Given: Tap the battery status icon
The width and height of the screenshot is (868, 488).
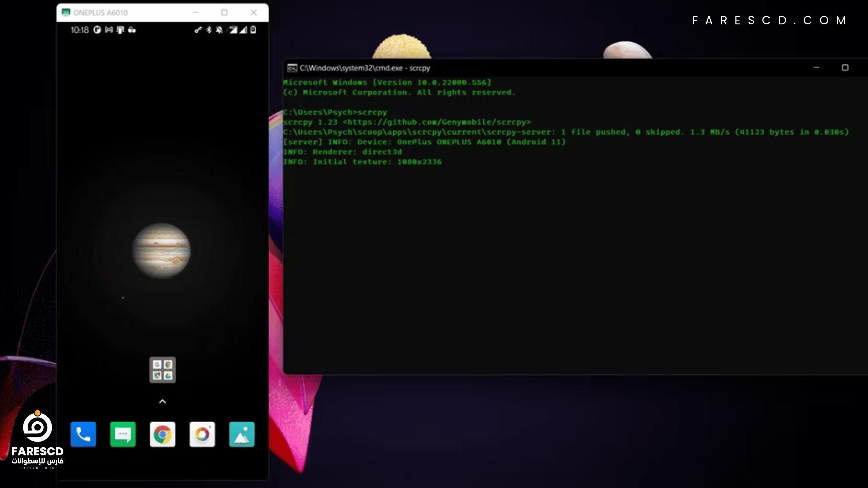Looking at the screenshot, I should (253, 30).
